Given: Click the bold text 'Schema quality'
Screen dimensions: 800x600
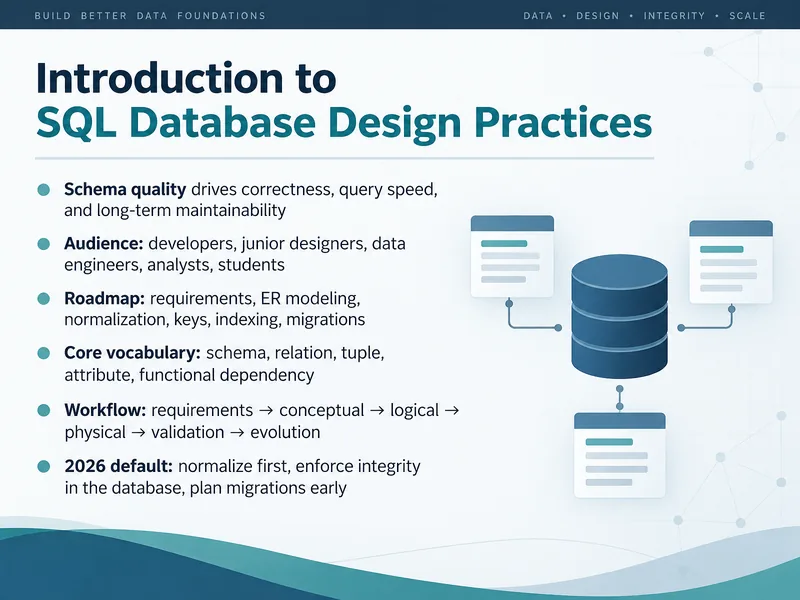Looking at the screenshot, I should point(125,189).
